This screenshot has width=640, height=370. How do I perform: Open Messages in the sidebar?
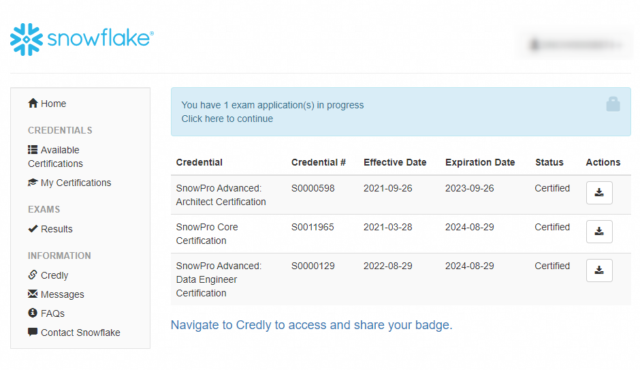56,294
